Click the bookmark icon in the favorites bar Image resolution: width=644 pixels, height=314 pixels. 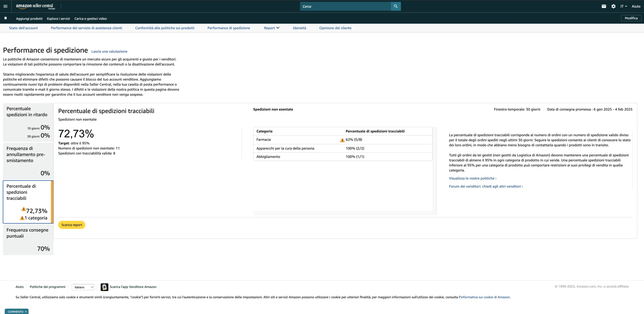(6, 18)
